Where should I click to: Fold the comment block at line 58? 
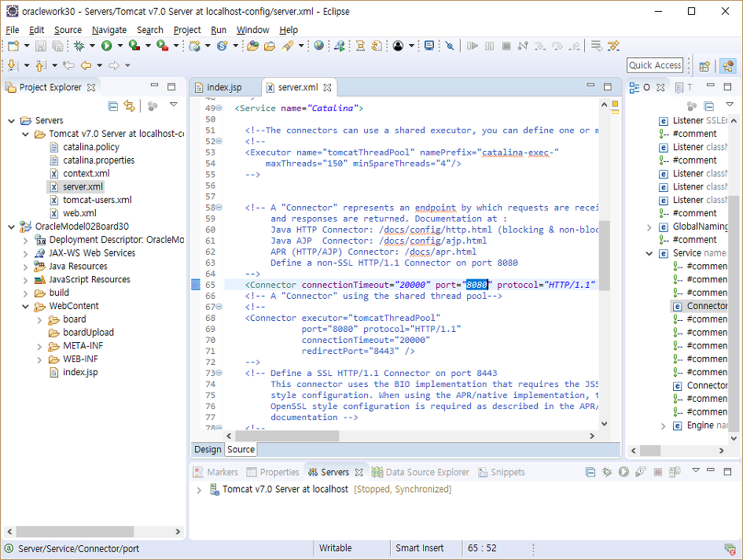[219, 207]
